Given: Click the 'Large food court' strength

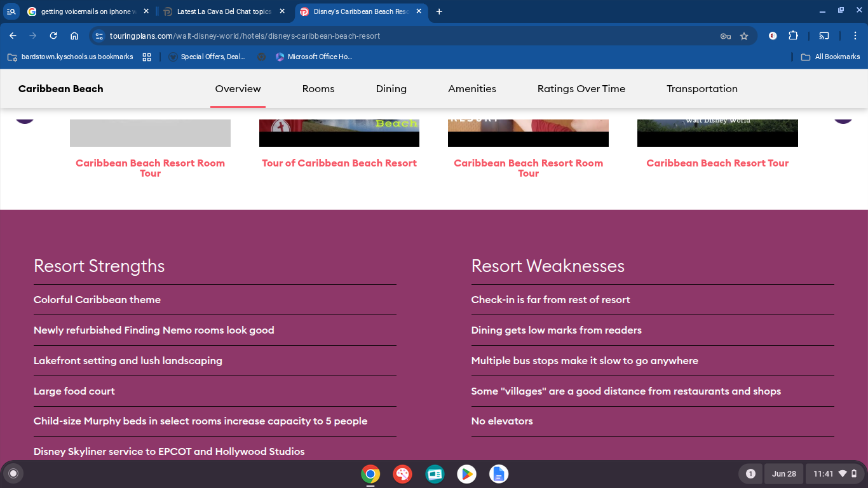Looking at the screenshot, I should [74, 391].
